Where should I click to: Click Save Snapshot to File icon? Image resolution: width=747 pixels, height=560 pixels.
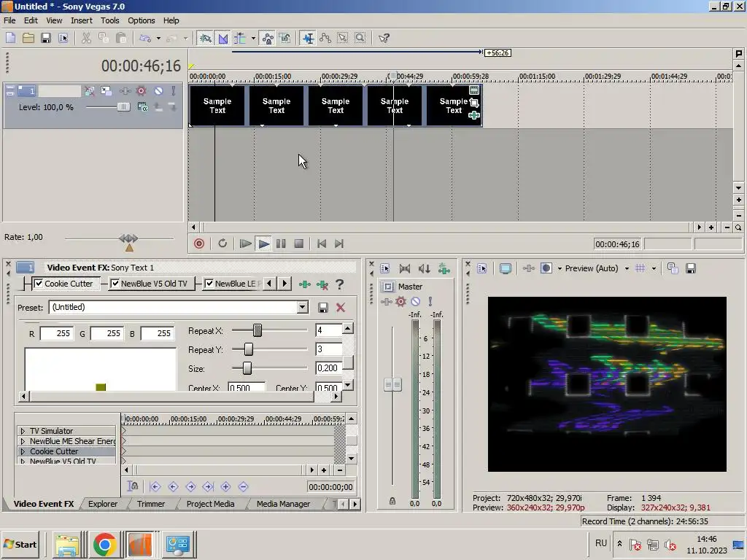(x=691, y=268)
